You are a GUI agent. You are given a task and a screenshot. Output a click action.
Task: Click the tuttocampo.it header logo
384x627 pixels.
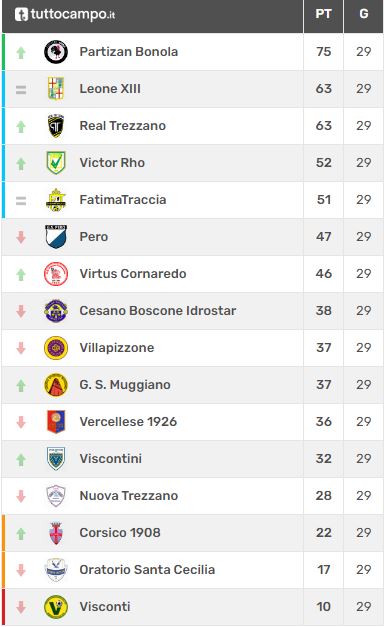(65, 14)
